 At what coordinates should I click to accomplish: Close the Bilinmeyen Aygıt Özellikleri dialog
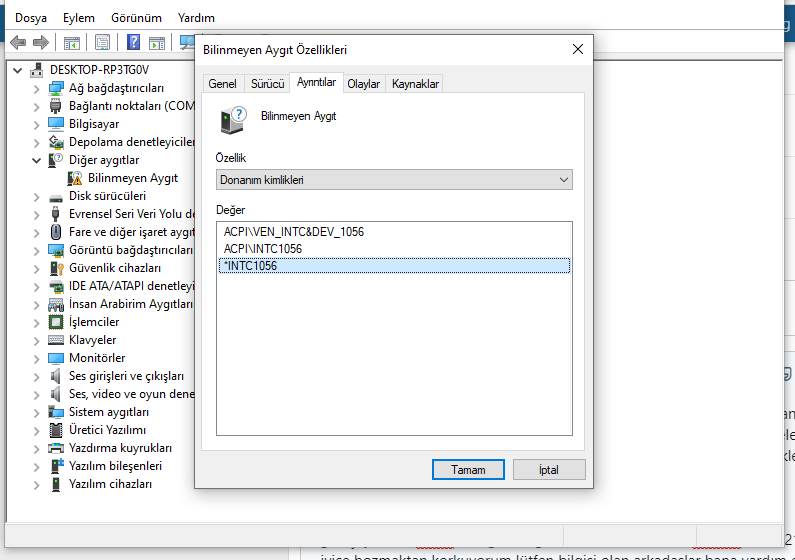[577, 49]
